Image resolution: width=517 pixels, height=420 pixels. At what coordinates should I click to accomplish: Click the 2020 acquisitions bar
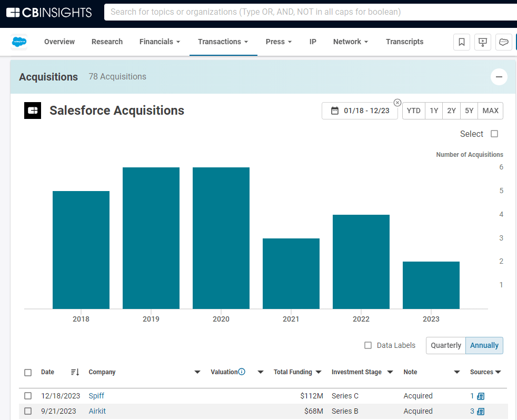pyautogui.click(x=221, y=238)
